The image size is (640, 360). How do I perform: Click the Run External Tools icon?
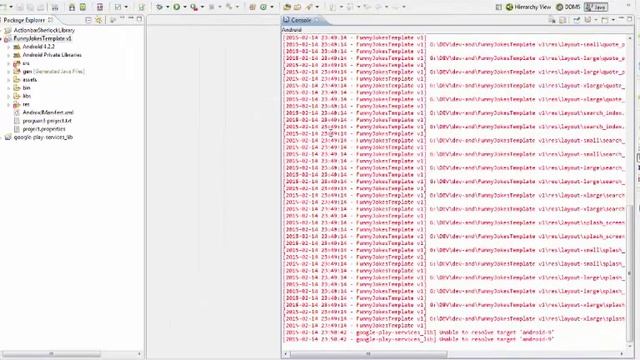click(x=194, y=7)
